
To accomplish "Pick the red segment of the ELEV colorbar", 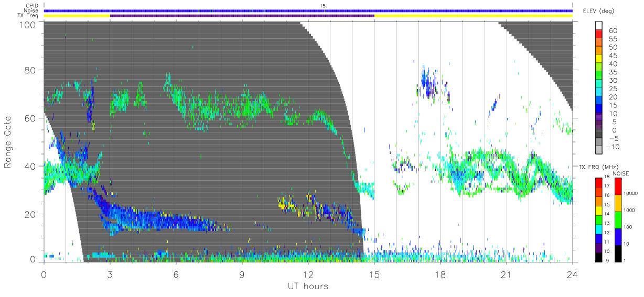I will click(x=599, y=35).
